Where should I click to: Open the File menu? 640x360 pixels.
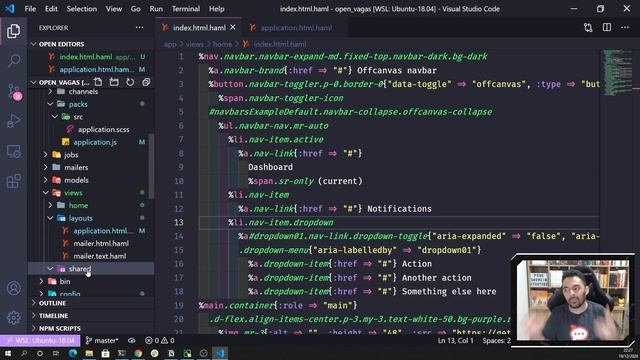click(30, 9)
